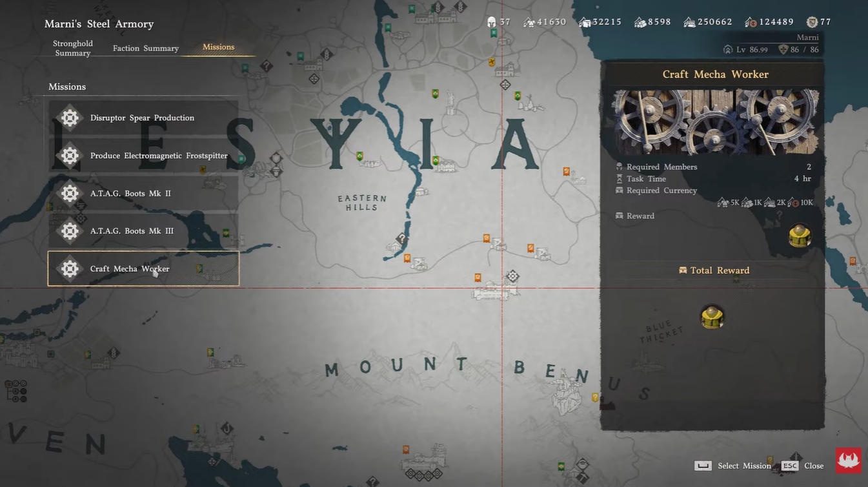The image size is (868, 487).
Task: Click the ESC Close prompt
Action: pyautogui.click(x=802, y=466)
